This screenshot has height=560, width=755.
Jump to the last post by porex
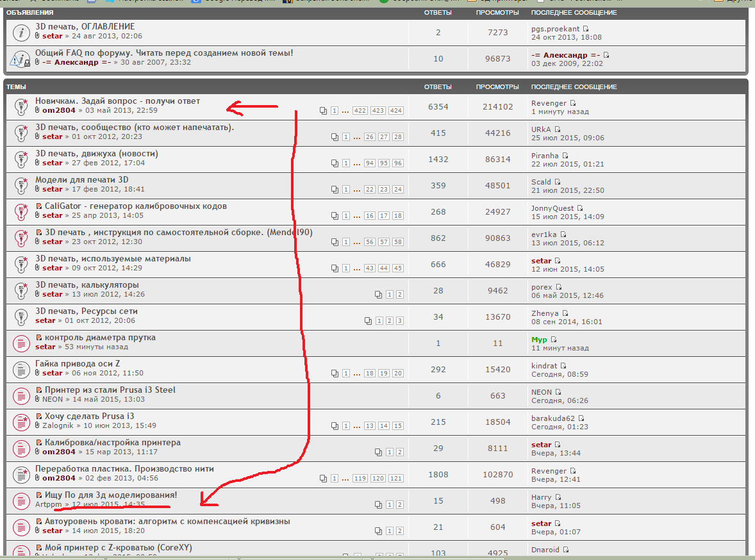pos(558,287)
